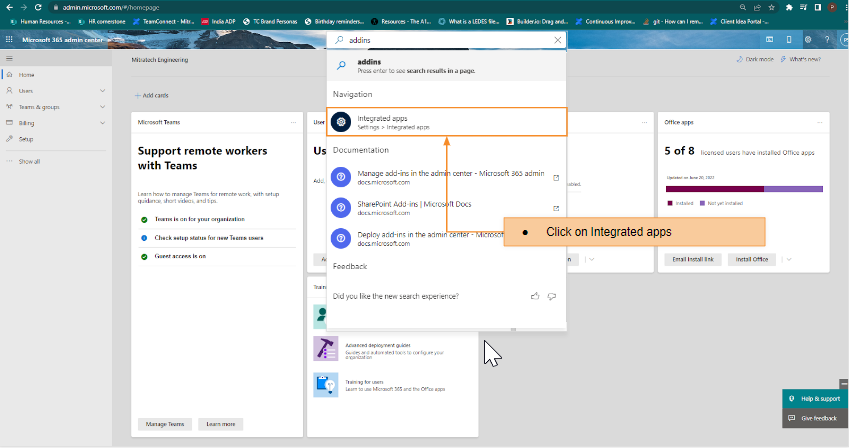
Task: Click the Home icon in the sidebar
Action: pos(9,75)
